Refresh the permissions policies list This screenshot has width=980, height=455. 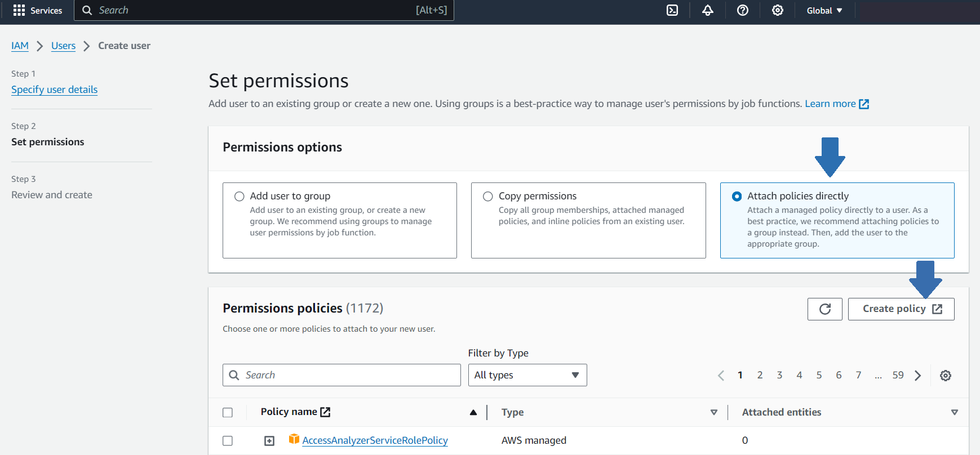click(x=825, y=309)
